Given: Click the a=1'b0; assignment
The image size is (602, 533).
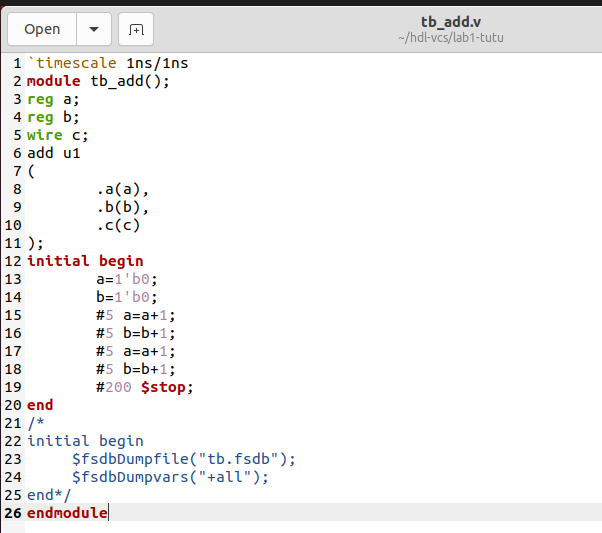Looking at the screenshot, I should 127,279.
